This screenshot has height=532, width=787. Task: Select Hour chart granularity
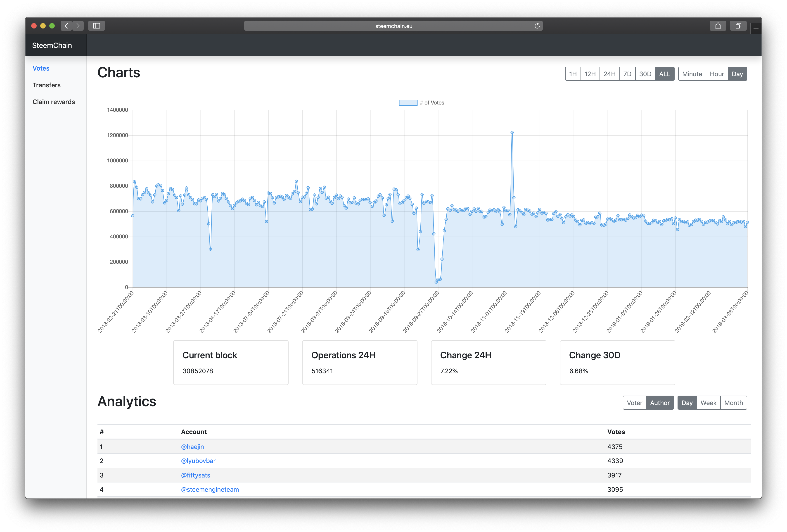(717, 74)
